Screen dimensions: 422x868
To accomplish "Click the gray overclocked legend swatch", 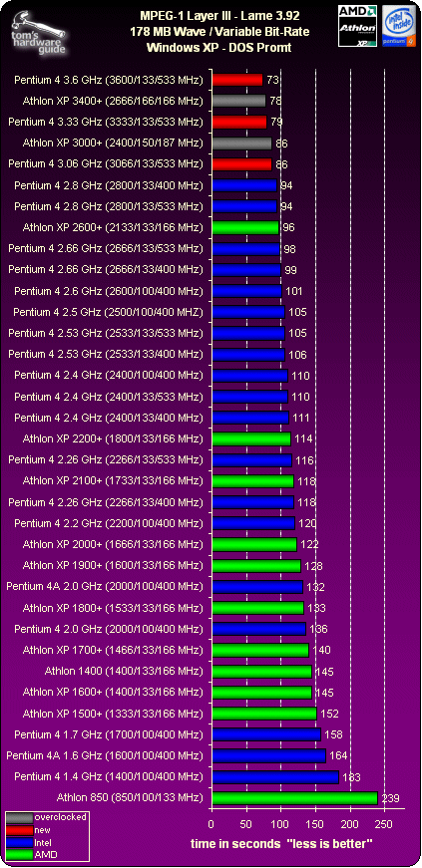I will [x=19, y=817].
